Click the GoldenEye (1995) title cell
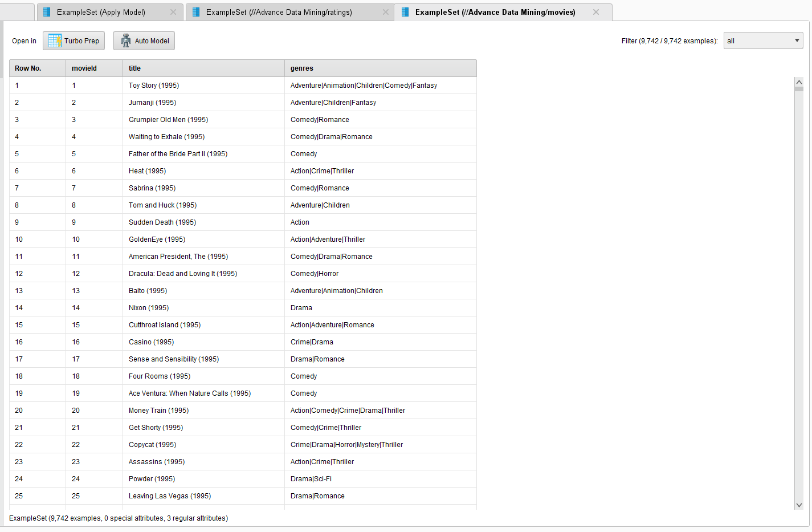 tap(203, 239)
